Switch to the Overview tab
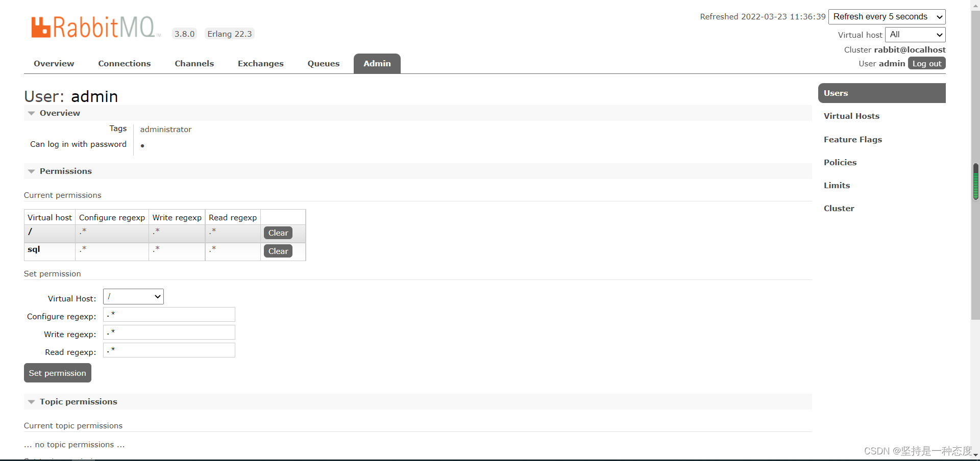This screenshot has height=461, width=980. (x=54, y=63)
